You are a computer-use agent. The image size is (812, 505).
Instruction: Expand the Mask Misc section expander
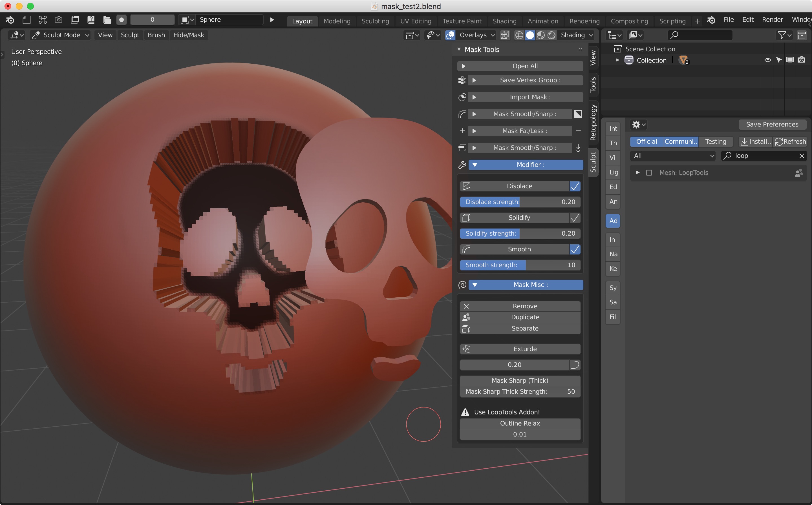pos(476,285)
